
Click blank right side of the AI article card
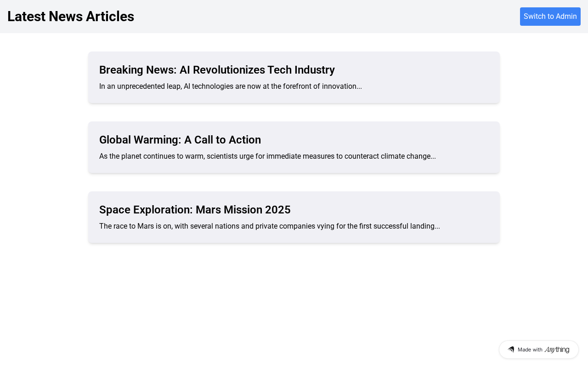[x=441, y=77]
